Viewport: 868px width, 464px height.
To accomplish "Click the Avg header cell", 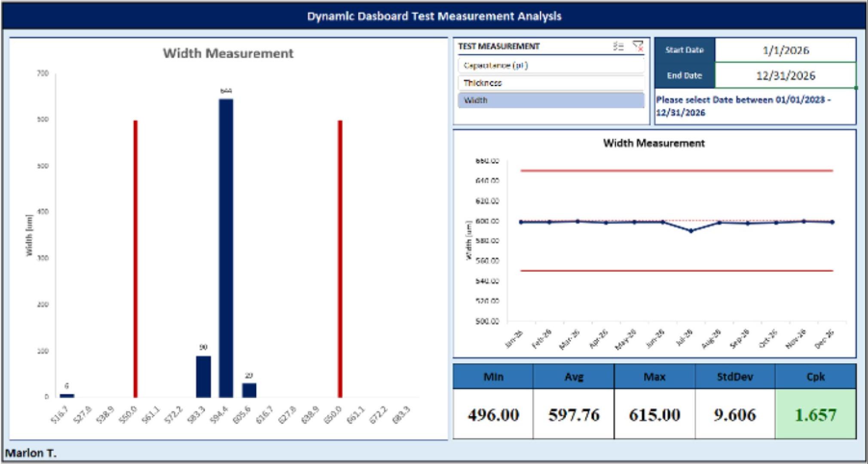I will [x=574, y=377].
